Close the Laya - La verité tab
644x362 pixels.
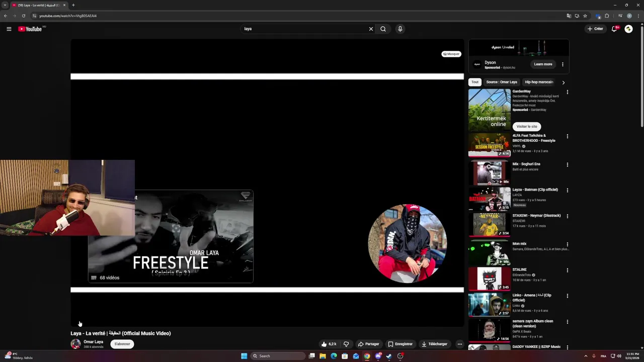64,5
